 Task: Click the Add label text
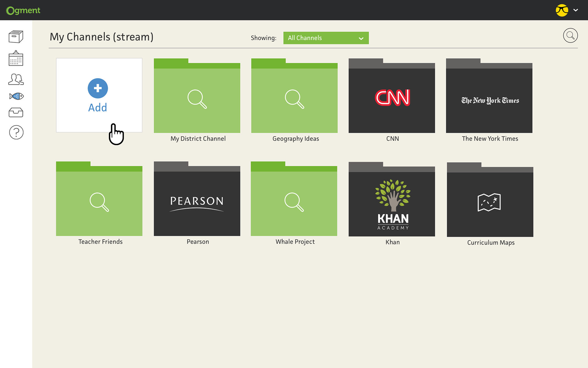pyautogui.click(x=98, y=108)
